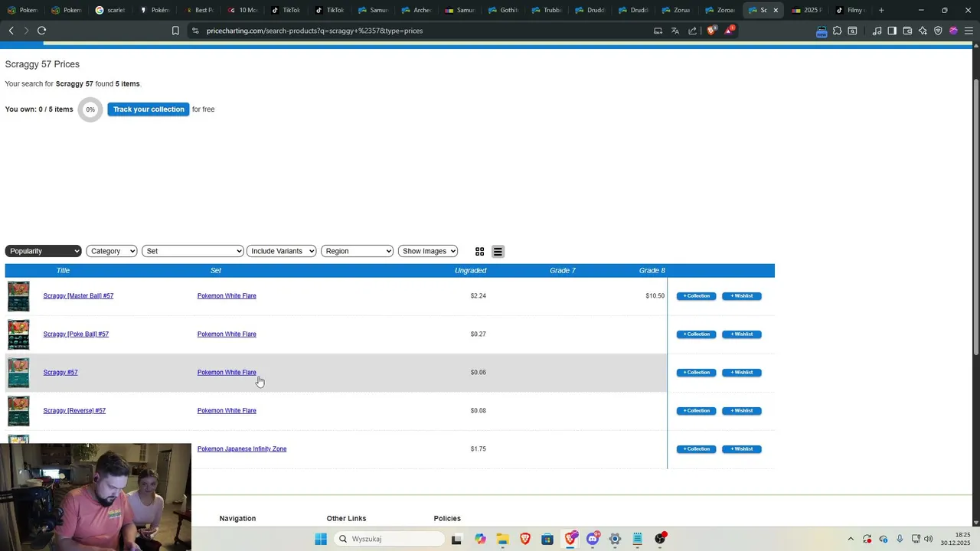
Task: Click Scraggy [Reverse] card thumbnail
Action: [18, 411]
